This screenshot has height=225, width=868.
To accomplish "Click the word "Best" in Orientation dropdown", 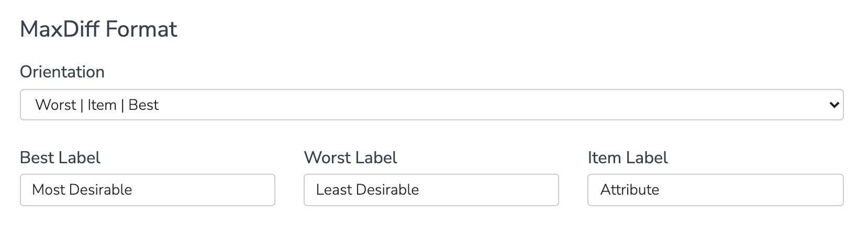I will tap(143, 105).
